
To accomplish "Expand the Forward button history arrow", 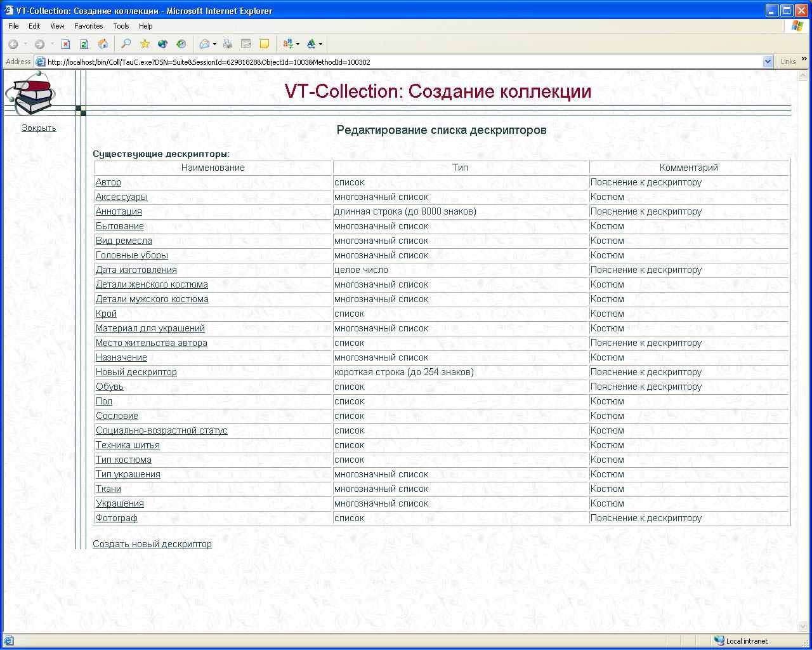I will point(52,44).
